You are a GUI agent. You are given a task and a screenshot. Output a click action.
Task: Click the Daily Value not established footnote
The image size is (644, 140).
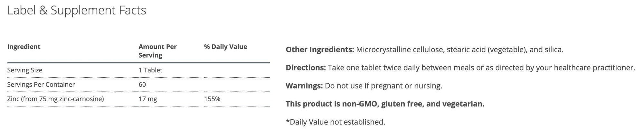click(x=335, y=122)
